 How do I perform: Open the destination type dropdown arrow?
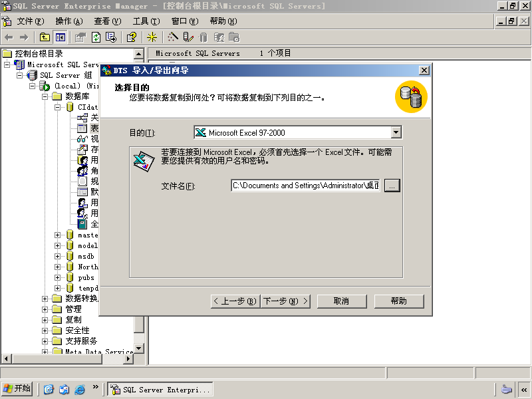pos(396,132)
